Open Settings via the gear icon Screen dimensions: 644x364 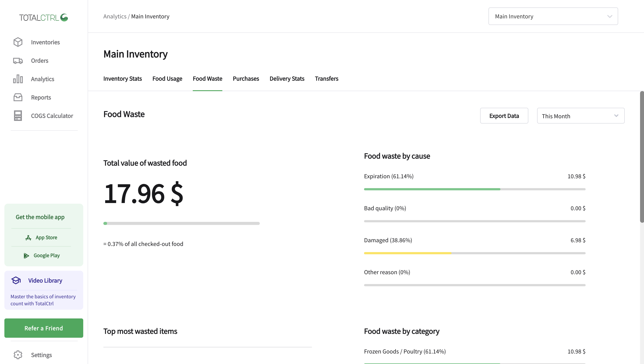coord(18,355)
